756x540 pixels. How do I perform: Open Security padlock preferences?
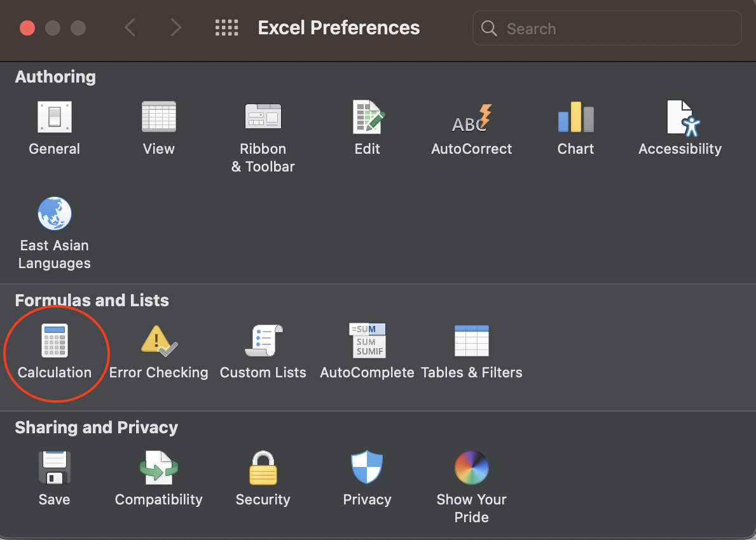(x=263, y=468)
